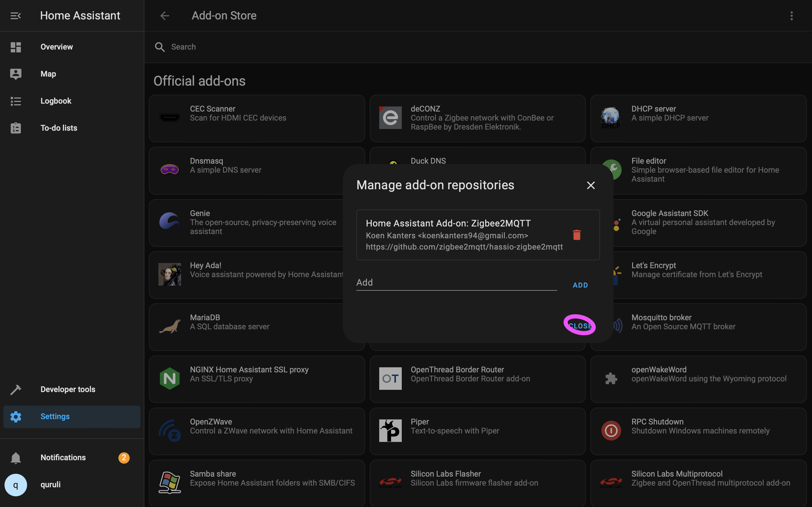
Task: Click the notification count badge
Action: point(124,457)
